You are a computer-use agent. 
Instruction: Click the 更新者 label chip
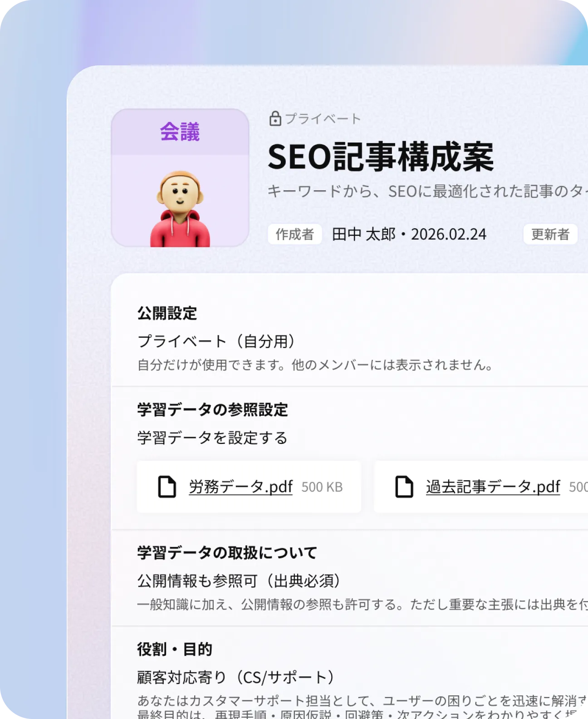pos(550,235)
